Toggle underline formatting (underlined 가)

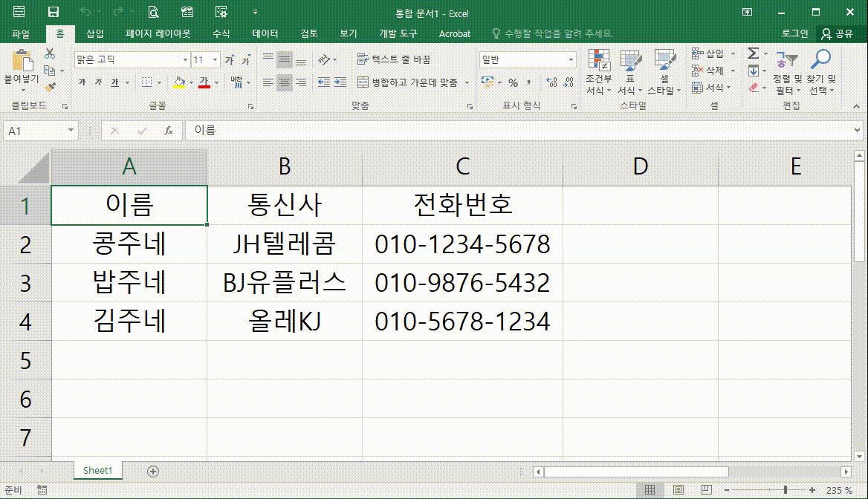(x=114, y=82)
